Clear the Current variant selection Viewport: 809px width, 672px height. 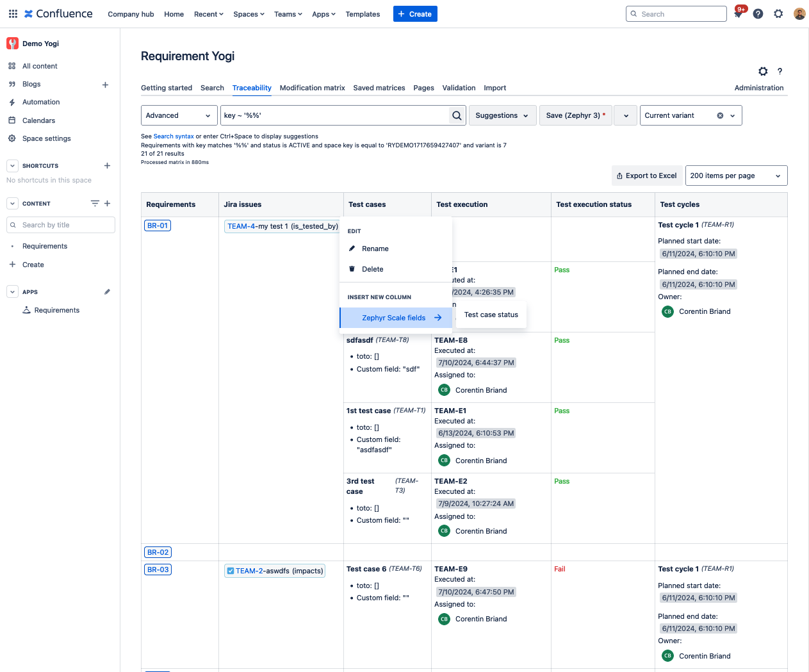point(720,115)
